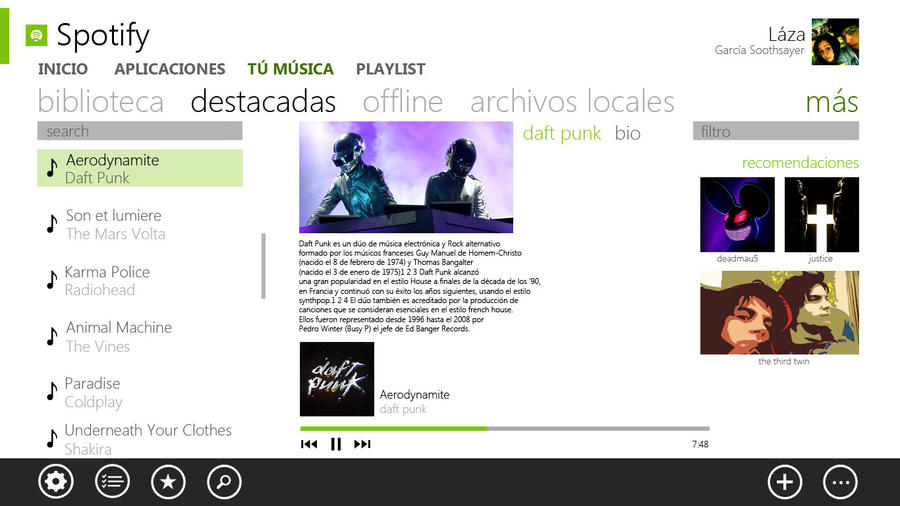Click García Soothsayer subtitle text
900x506 pixels.
click(x=759, y=50)
